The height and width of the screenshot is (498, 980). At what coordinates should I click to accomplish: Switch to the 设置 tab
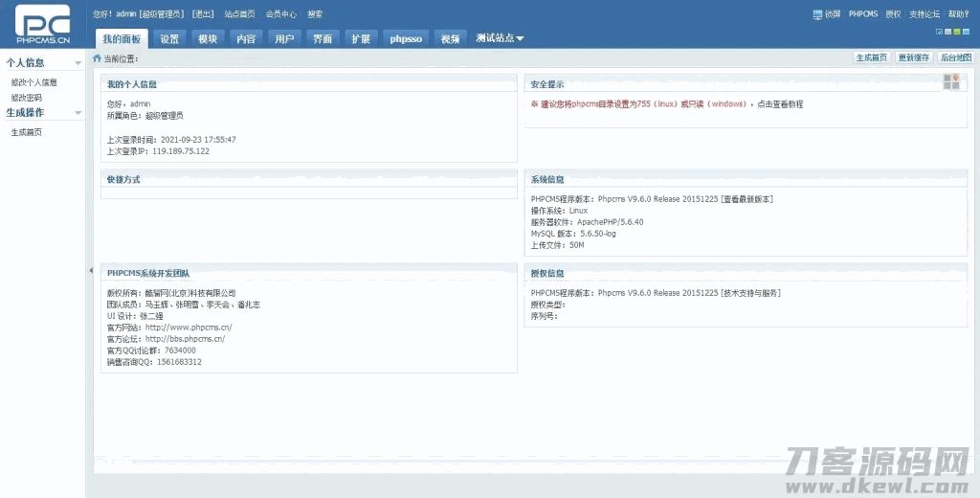point(169,39)
